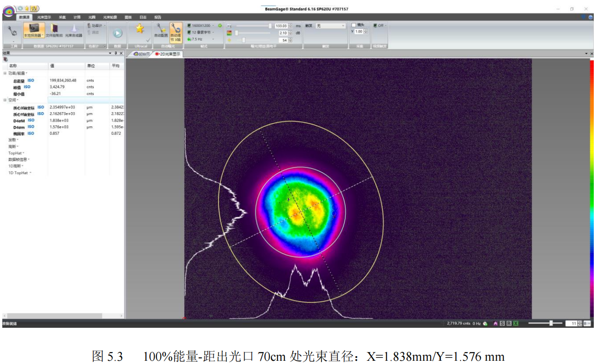Click the Ultracal star icon

[x=140, y=29]
